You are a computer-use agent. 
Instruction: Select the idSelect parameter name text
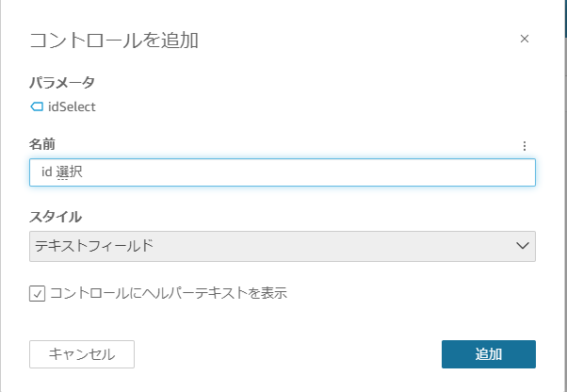click(x=72, y=106)
